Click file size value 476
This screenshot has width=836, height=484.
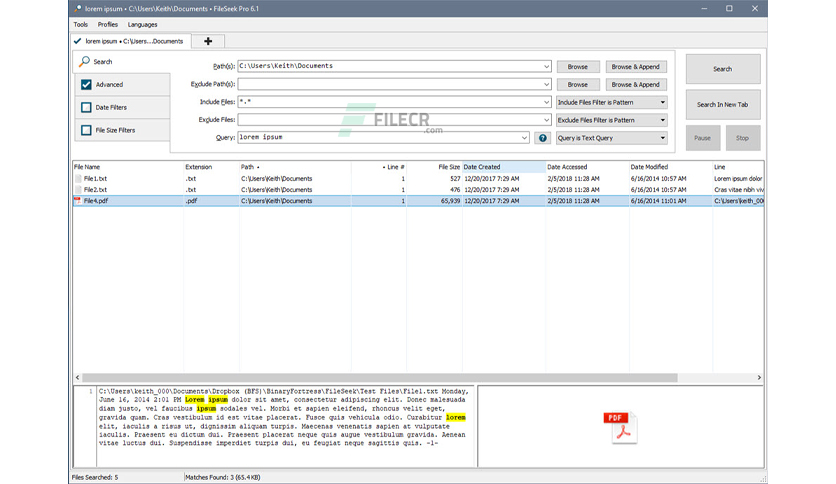455,190
